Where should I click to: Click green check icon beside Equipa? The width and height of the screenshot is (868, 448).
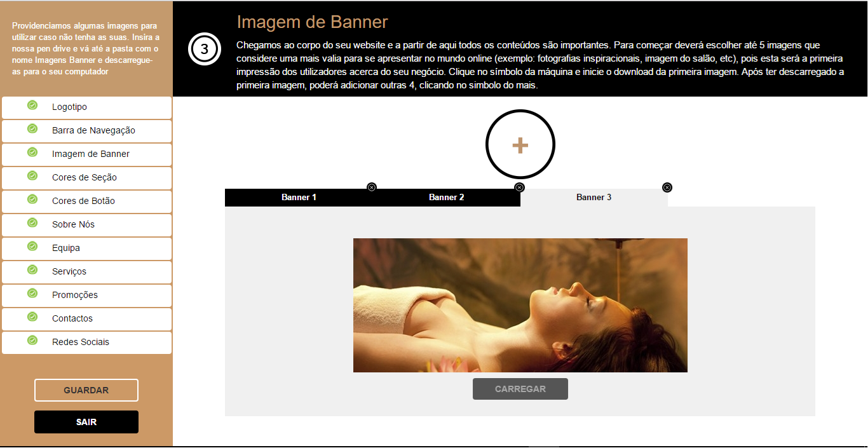pos(32,247)
